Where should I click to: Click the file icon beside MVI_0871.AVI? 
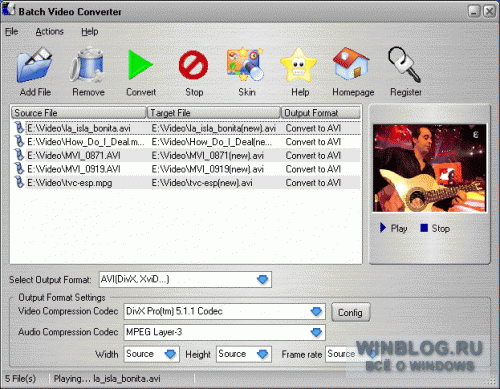coord(19,155)
